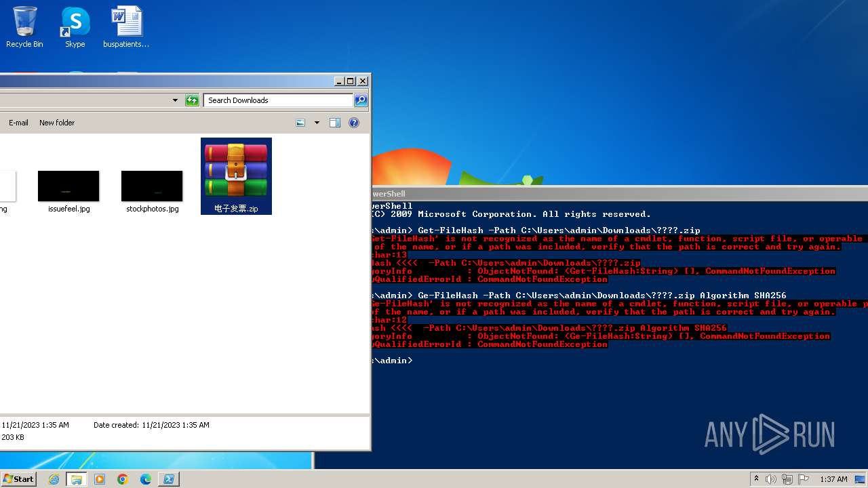This screenshot has height=488, width=868.
Task: Switch to PowerShell taskbar button
Action: click(x=169, y=479)
